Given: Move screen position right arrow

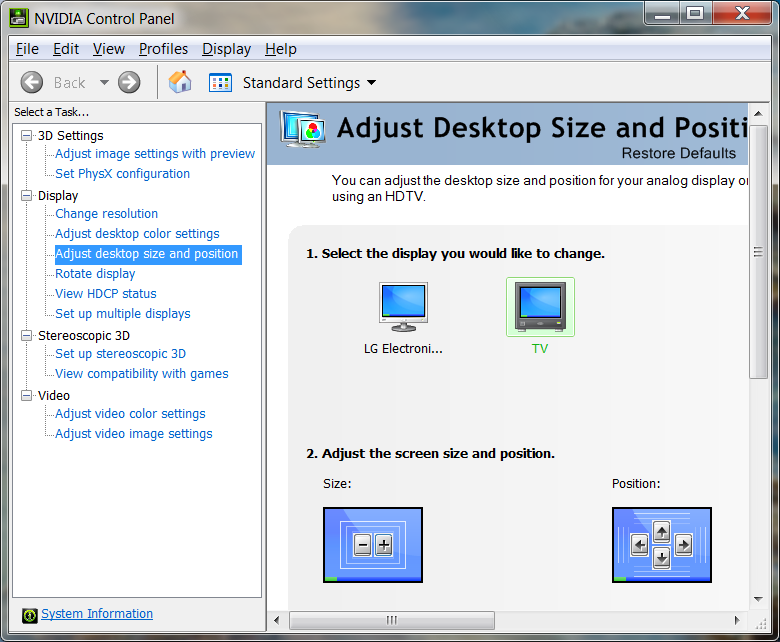Looking at the screenshot, I should [x=683, y=546].
